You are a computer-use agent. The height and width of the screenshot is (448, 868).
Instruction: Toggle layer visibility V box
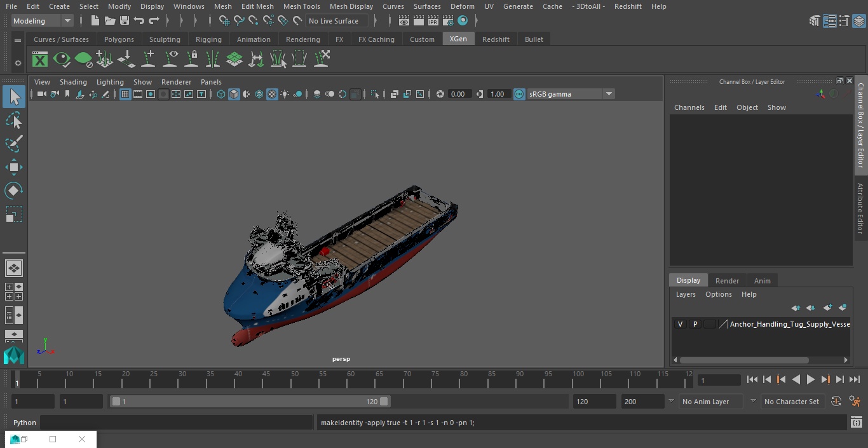[x=680, y=324]
